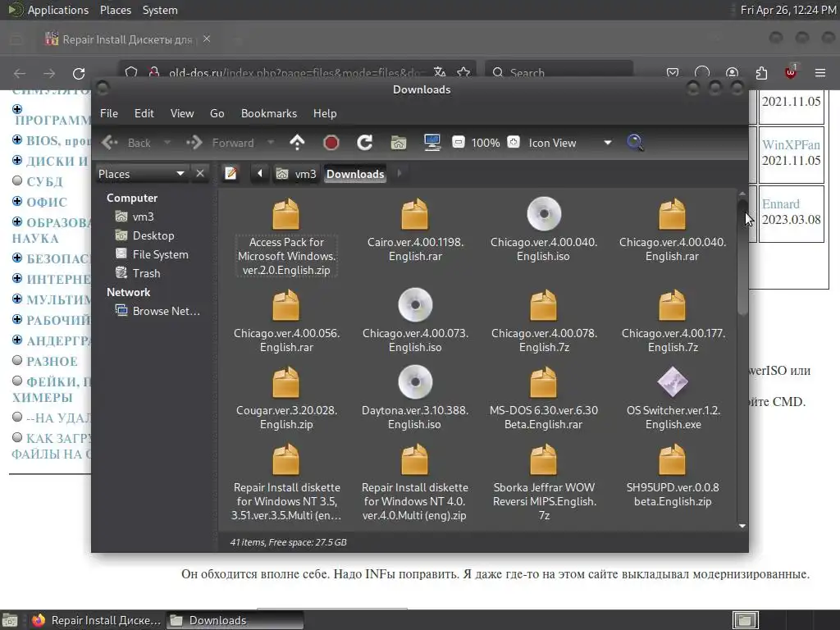
Task: Open the Places menu in top panel
Action: coord(115,10)
